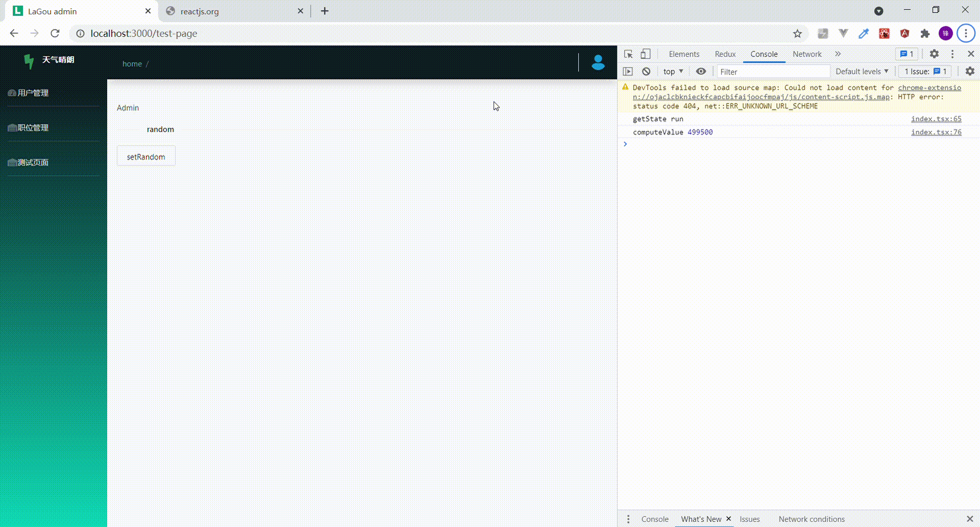Viewport: 980px width, 527px height.
Task: Click the console prompt arrow
Action: click(x=625, y=144)
